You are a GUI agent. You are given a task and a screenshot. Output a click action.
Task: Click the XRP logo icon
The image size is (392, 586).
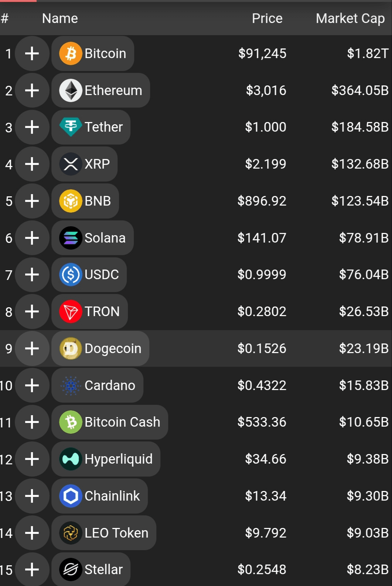pyautogui.click(x=71, y=164)
